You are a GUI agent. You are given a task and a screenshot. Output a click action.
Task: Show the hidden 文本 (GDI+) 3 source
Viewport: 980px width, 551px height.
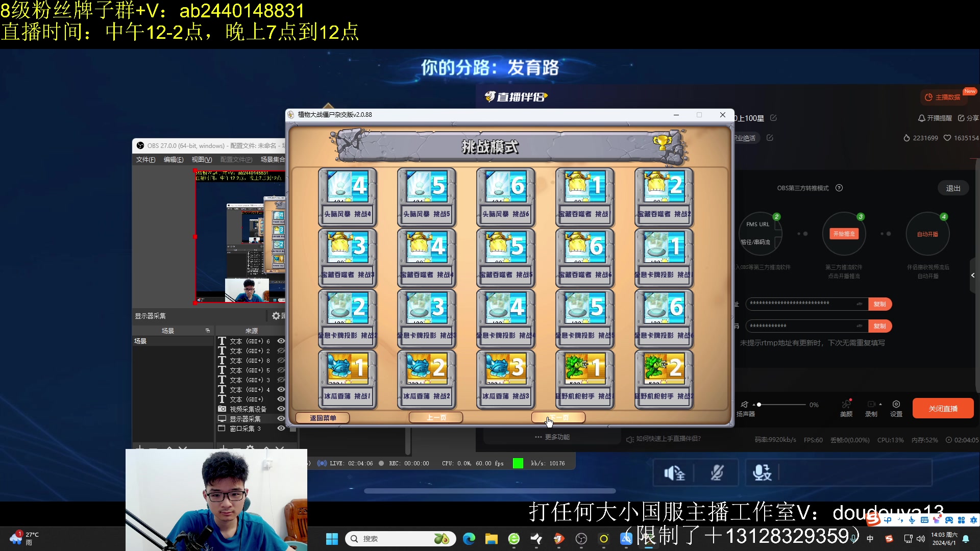pyautogui.click(x=281, y=380)
